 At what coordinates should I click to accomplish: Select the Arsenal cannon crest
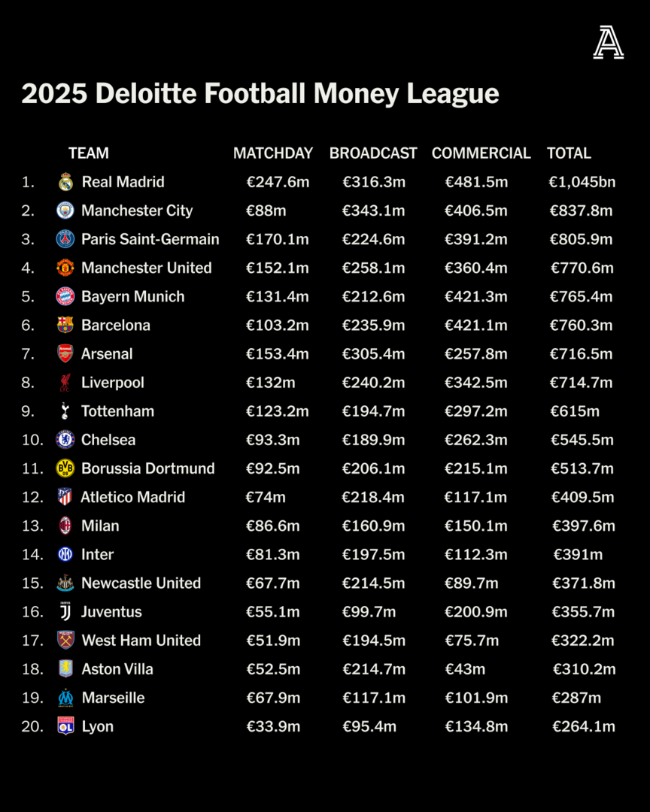(x=65, y=353)
